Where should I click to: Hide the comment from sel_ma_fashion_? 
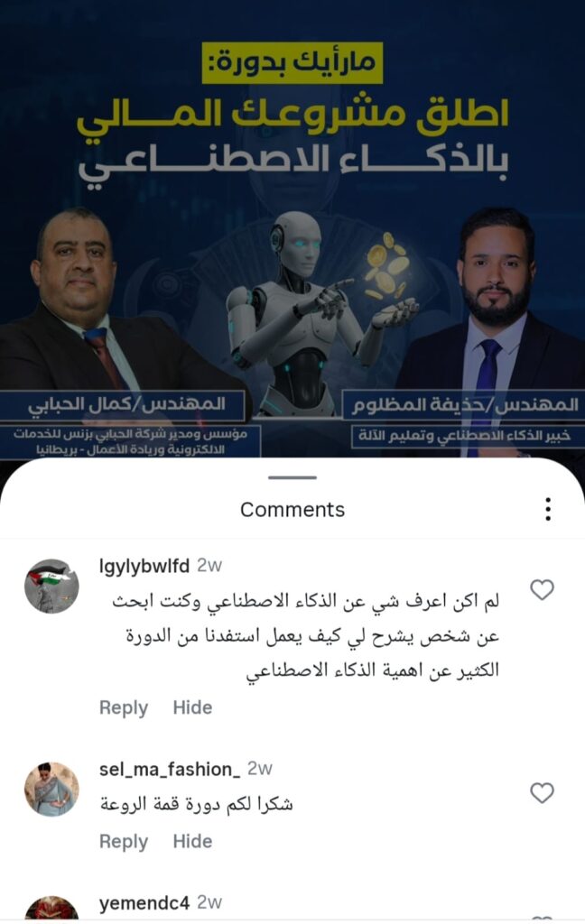coord(192,842)
